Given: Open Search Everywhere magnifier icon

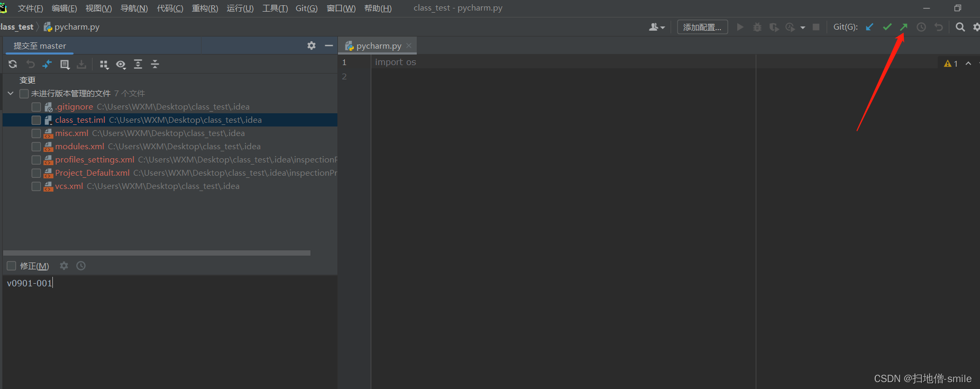Looking at the screenshot, I should pyautogui.click(x=960, y=27).
